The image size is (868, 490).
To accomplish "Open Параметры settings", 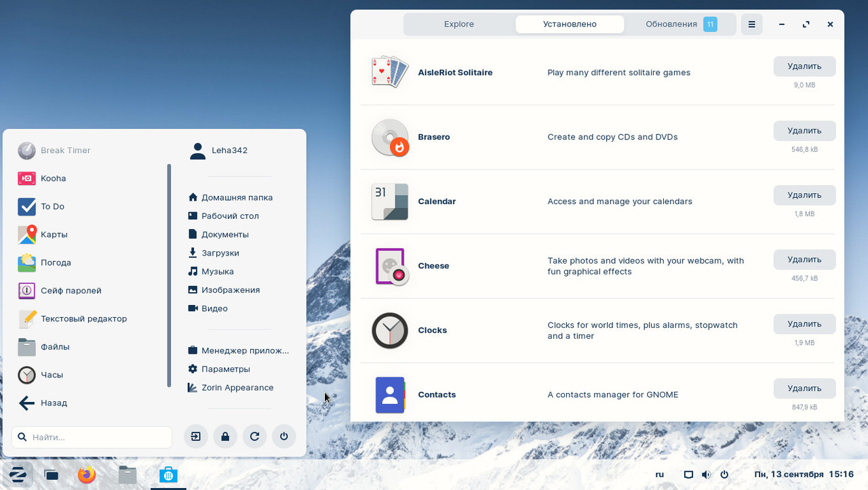I will pyautogui.click(x=219, y=369).
